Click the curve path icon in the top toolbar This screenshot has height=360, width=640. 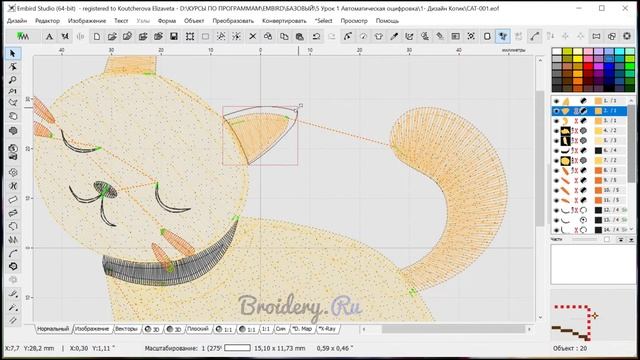(534, 36)
